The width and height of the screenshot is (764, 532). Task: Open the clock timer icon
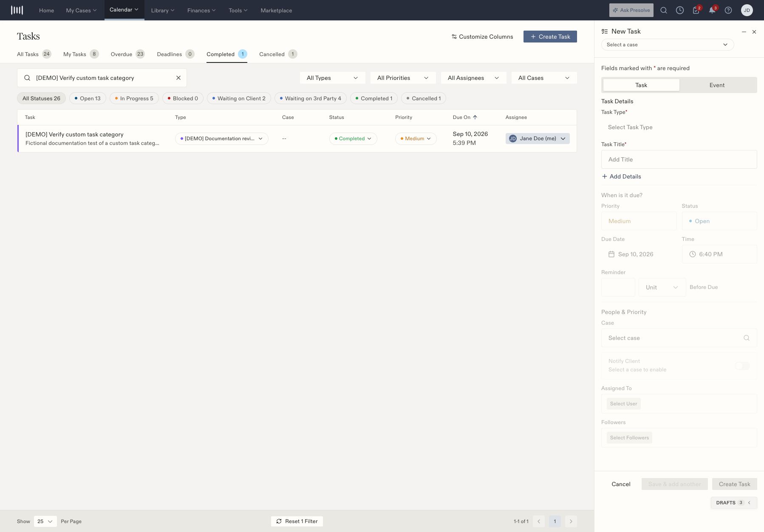[x=680, y=10]
